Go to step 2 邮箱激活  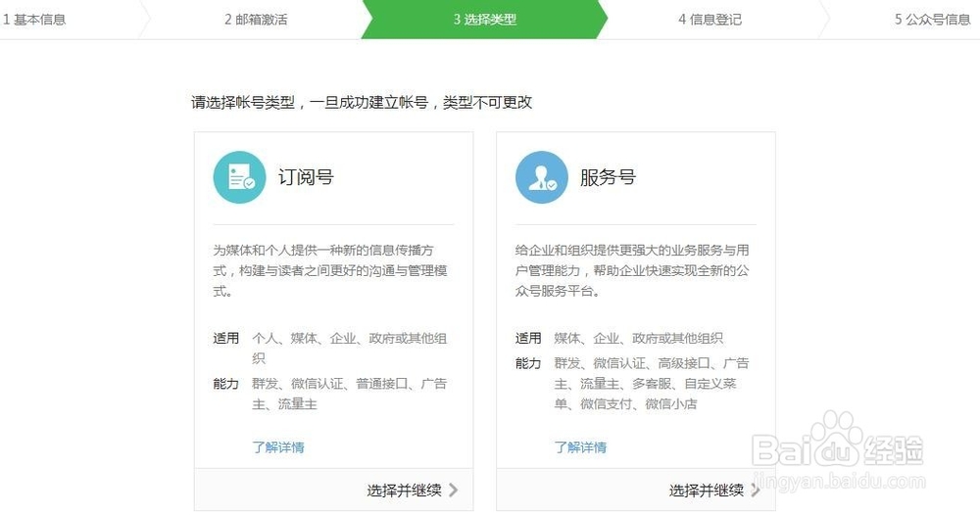click(256, 20)
